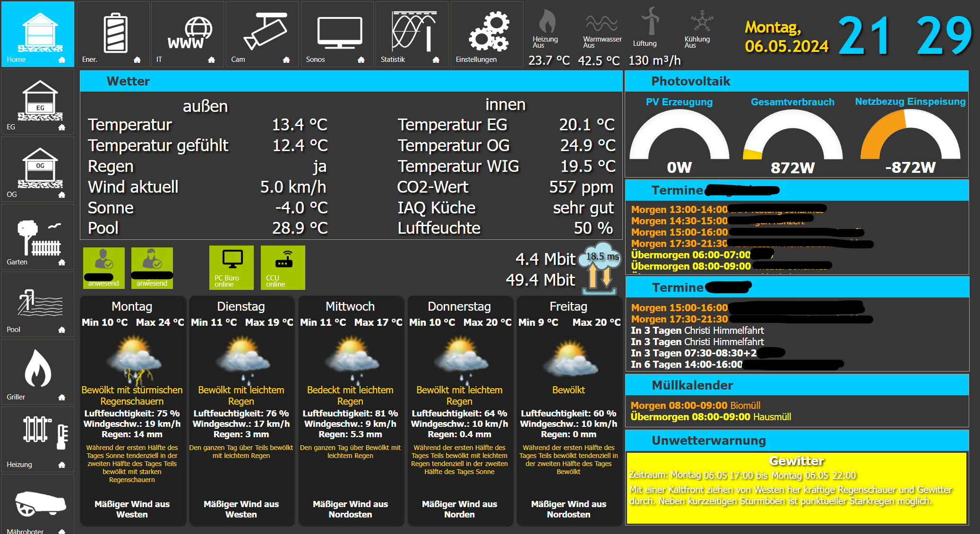
Task: Select the Wetter panel header
Action: (x=351, y=81)
